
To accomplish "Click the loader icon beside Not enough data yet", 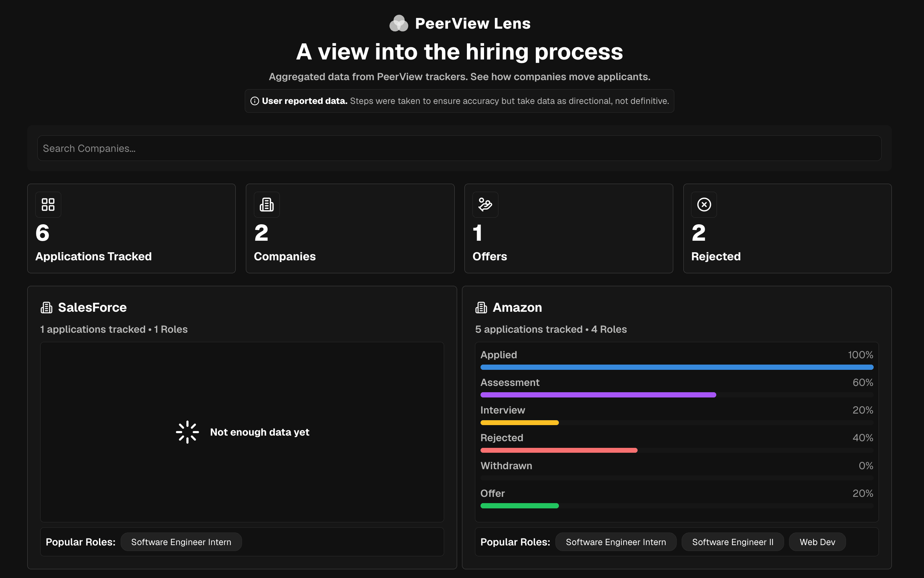I will click(x=187, y=432).
